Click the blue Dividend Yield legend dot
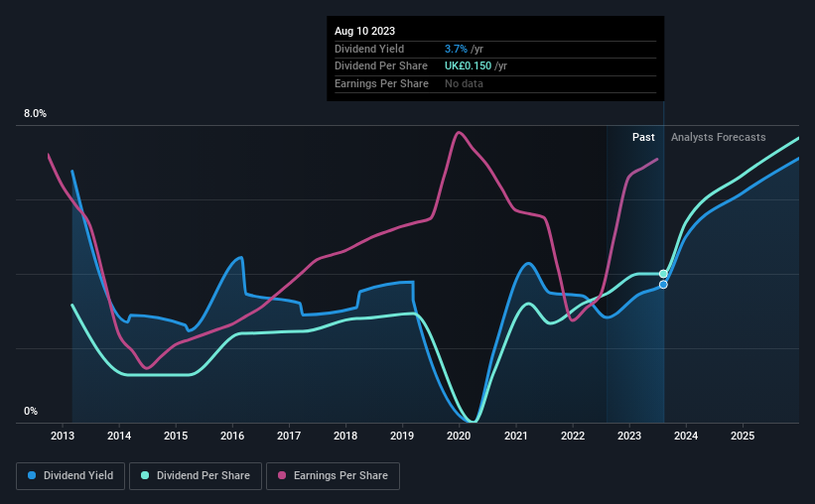 click(x=32, y=475)
